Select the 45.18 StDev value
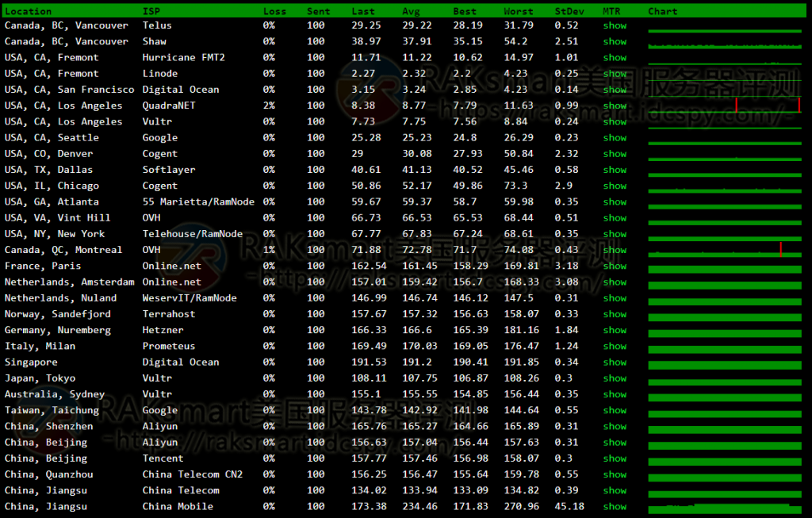Screen dimensions: 812x518 (x=569, y=507)
